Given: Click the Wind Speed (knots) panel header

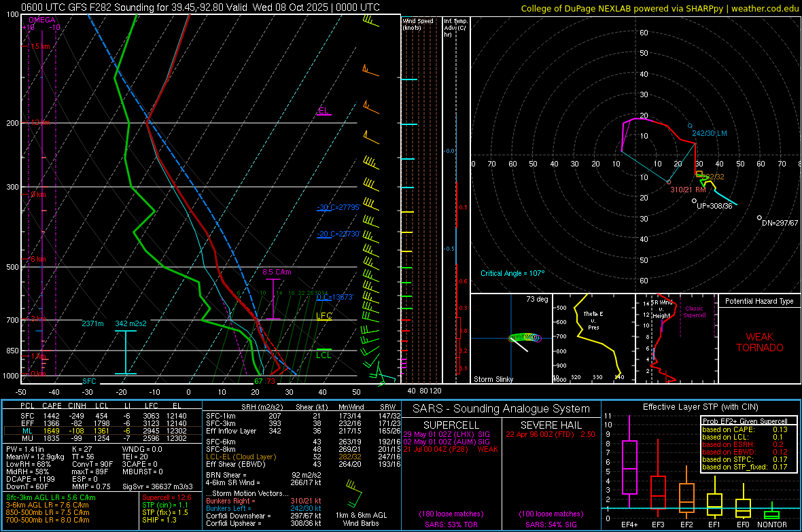Looking at the screenshot, I should [418, 24].
